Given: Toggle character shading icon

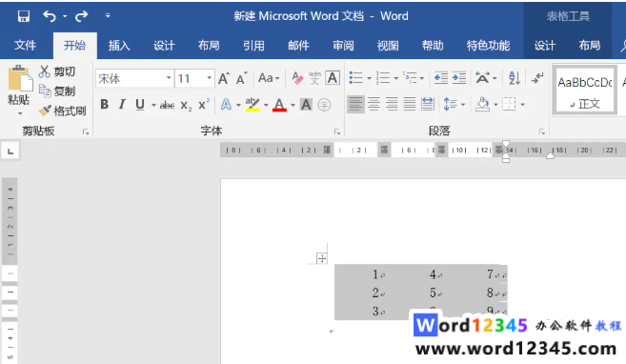Looking at the screenshot, I should [x=306, y=105].
